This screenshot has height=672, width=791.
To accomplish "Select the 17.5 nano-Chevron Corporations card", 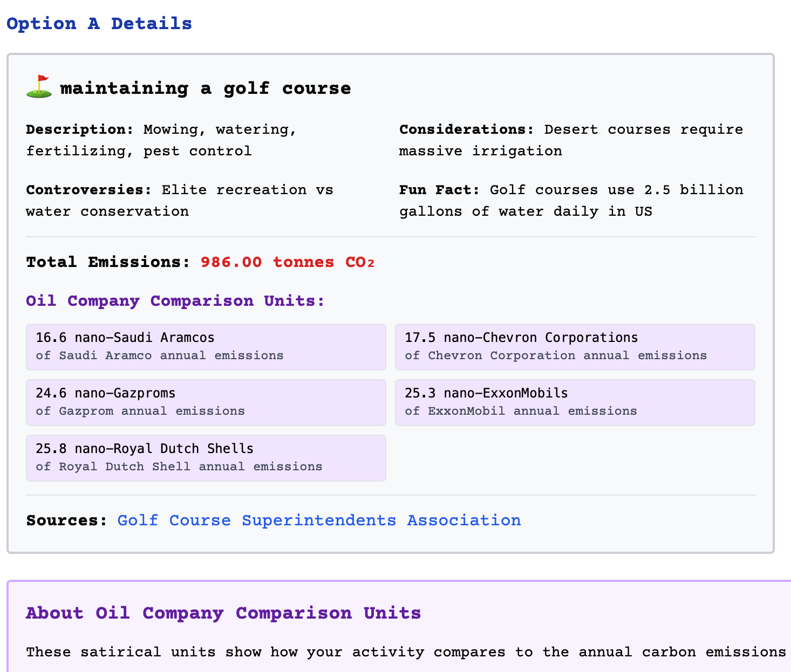I will point(575,347).
